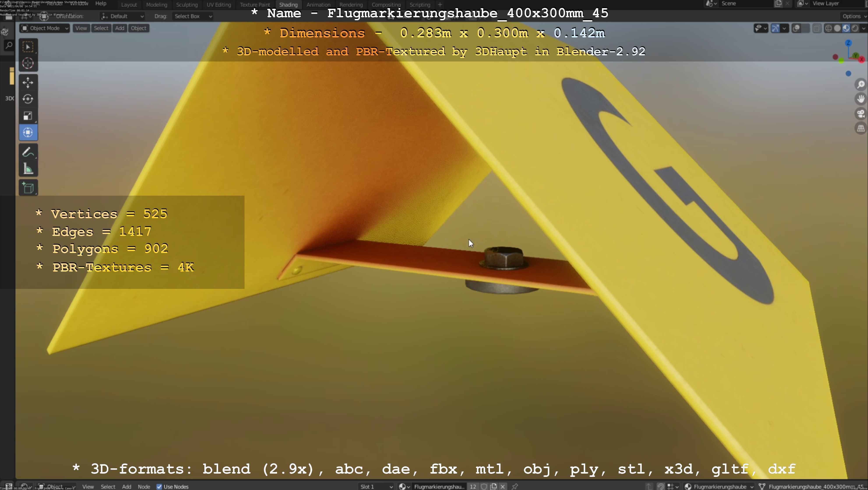Click the X axis on navigation gizmo

pyautogui.click(x=862, y=59)
